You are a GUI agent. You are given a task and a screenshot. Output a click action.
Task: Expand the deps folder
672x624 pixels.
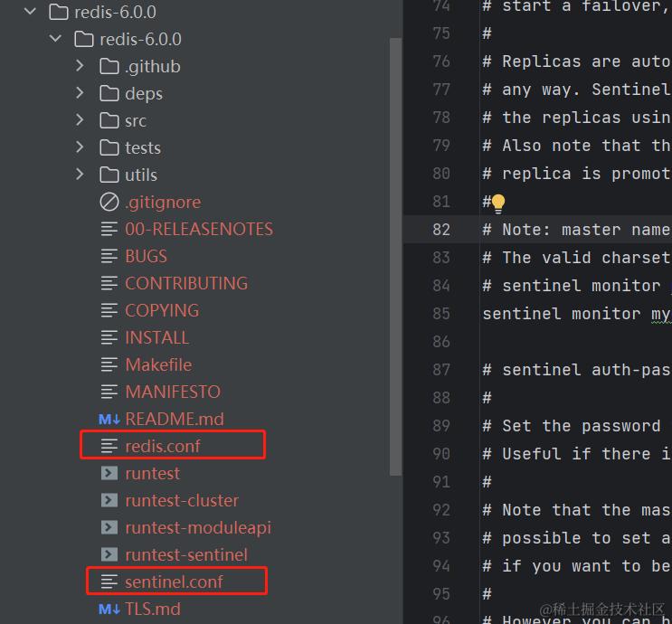[x=80, y=93]
